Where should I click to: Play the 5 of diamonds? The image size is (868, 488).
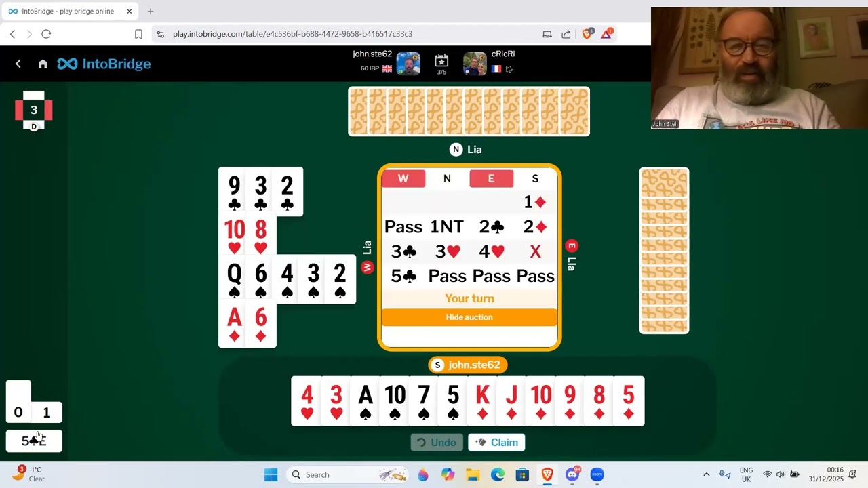(x=629, y=401)
